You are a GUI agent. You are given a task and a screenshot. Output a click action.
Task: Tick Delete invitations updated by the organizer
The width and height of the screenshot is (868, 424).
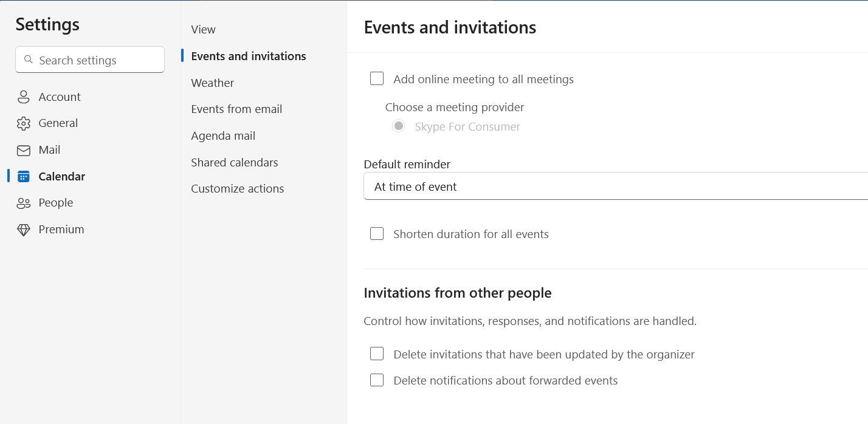[x=377, y=354]
